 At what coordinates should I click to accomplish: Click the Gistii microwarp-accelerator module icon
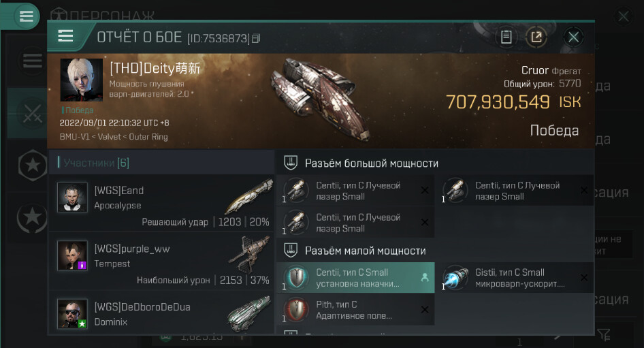point(456,278)
